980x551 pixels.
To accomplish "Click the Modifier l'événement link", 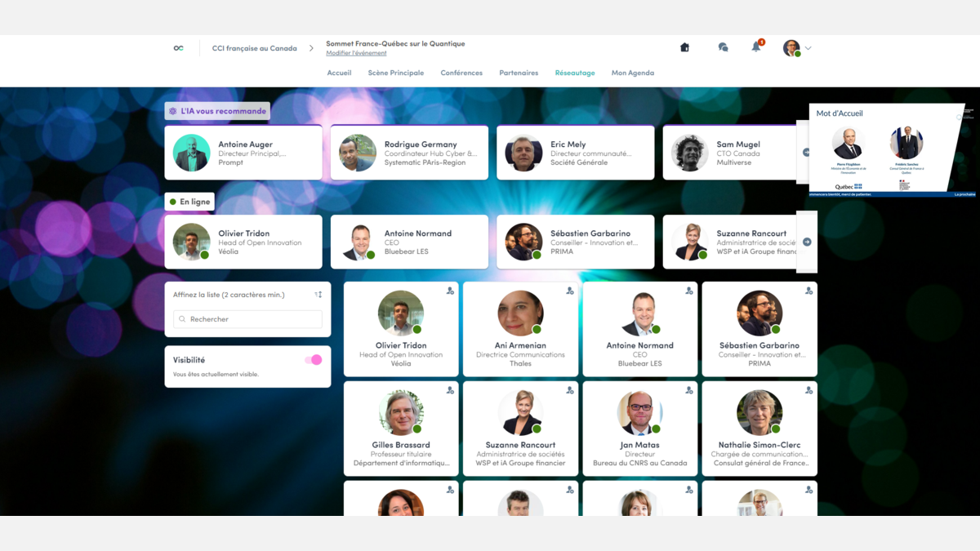I will pyautogui.click(x=356, y=54).
